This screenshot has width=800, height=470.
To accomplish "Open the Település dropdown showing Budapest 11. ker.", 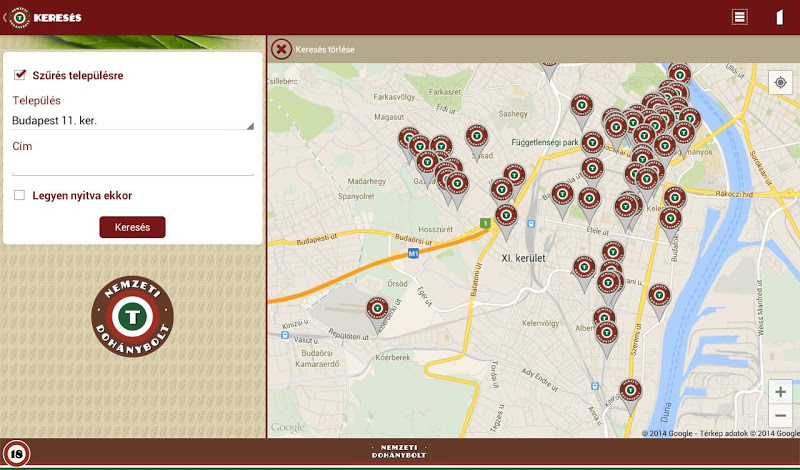I will pos(133,121).
